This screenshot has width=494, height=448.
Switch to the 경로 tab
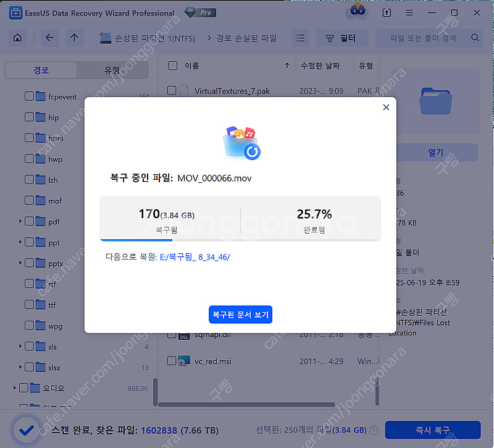coord(41,70)
